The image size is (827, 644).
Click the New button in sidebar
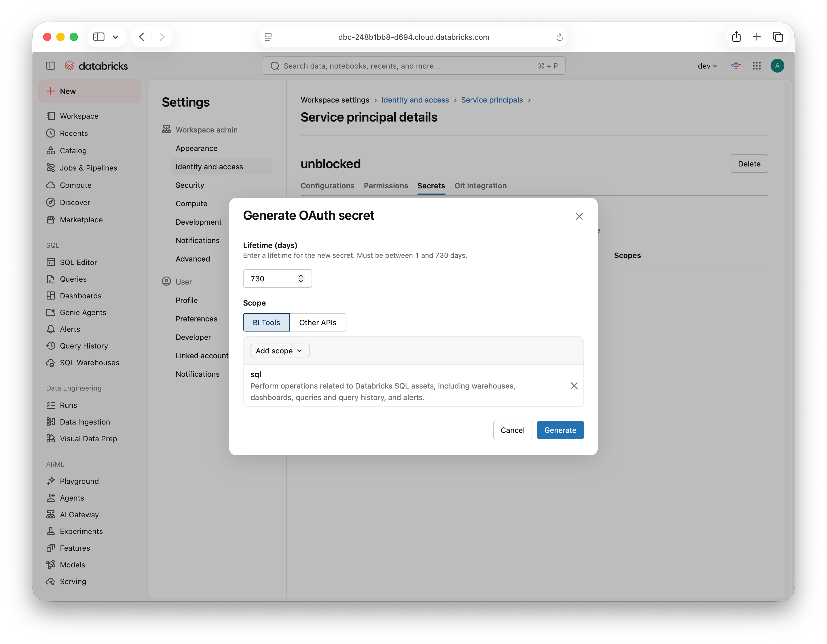point(90,91)
